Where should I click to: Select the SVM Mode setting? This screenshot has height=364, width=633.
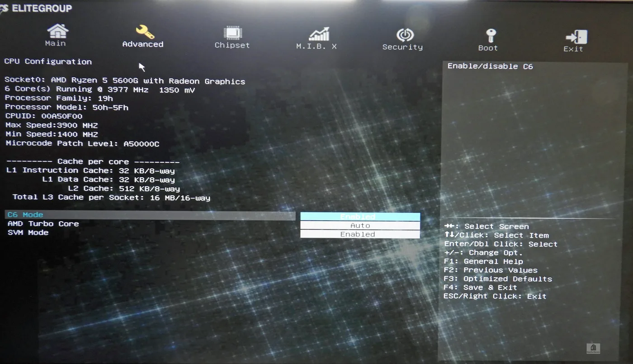(28, 232)
